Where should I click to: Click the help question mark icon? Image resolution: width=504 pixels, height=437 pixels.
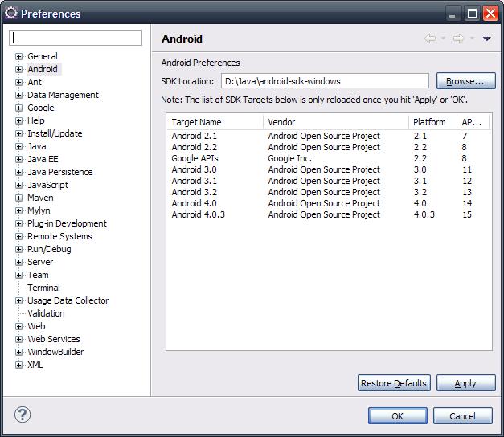[23, 415]
